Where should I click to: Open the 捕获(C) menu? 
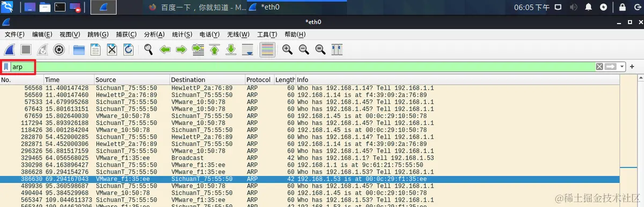[x=126, y=34]
